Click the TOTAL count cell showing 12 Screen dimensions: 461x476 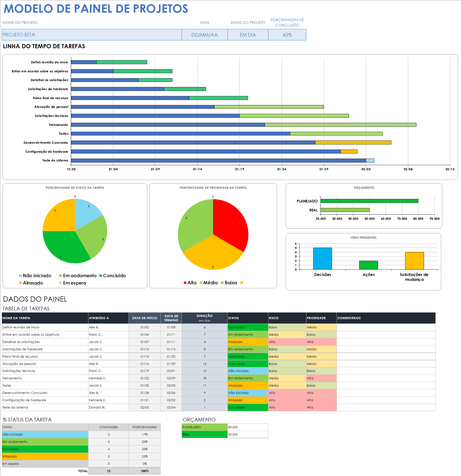coord(108,471)
